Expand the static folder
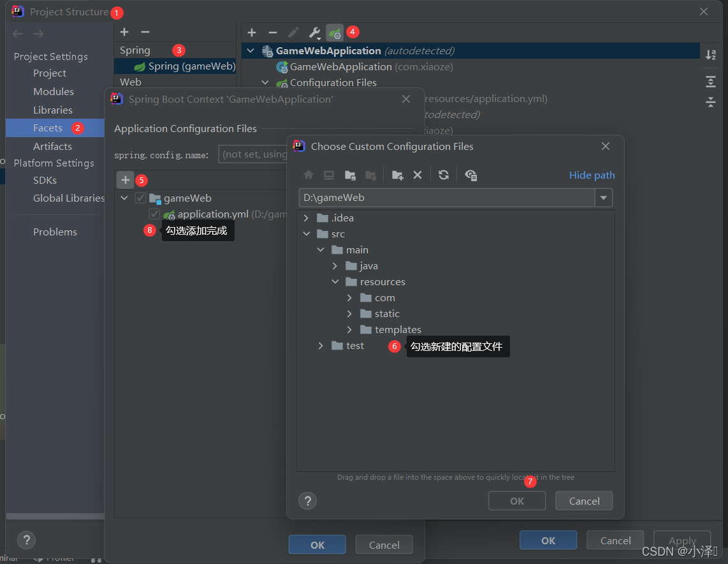 pos(349,314)
